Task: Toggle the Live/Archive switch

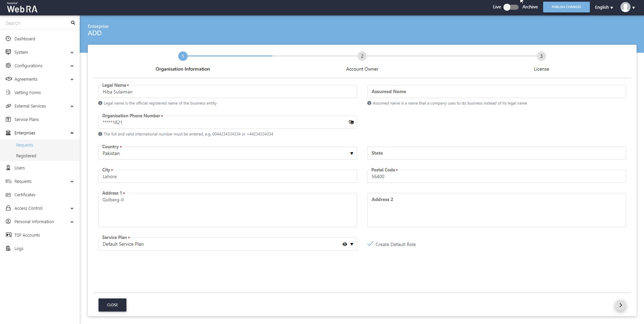Action: (510, 7)
